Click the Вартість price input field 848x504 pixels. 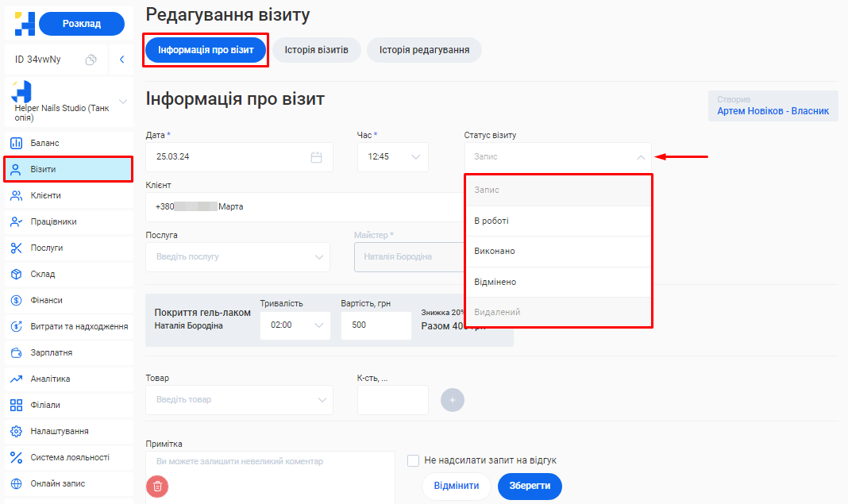coord(376,325)
